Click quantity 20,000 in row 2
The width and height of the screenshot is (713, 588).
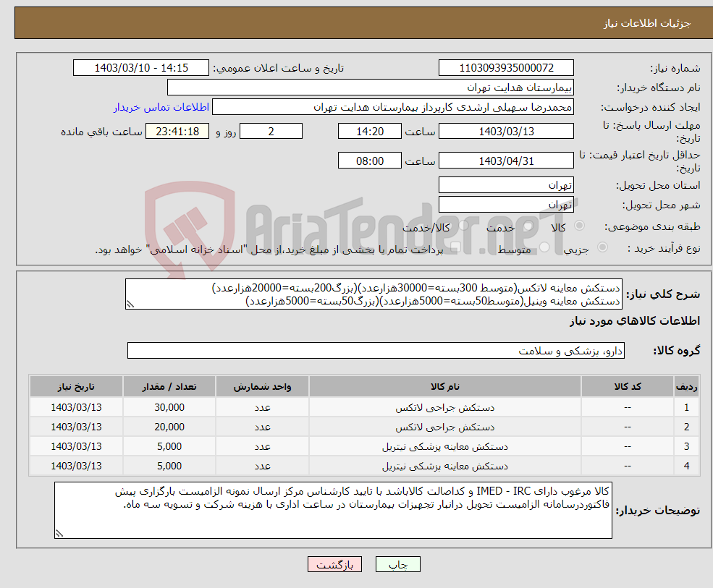click(x=169, y=427)
